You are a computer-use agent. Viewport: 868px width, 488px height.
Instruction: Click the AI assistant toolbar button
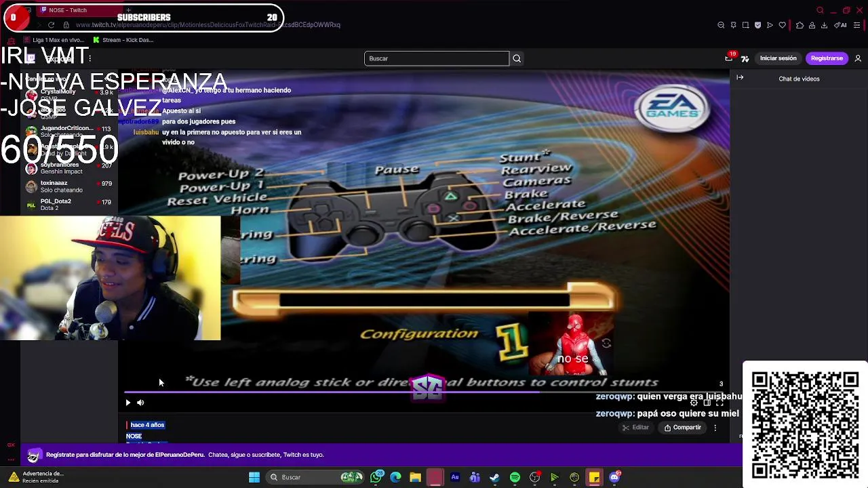pos(840,25)
